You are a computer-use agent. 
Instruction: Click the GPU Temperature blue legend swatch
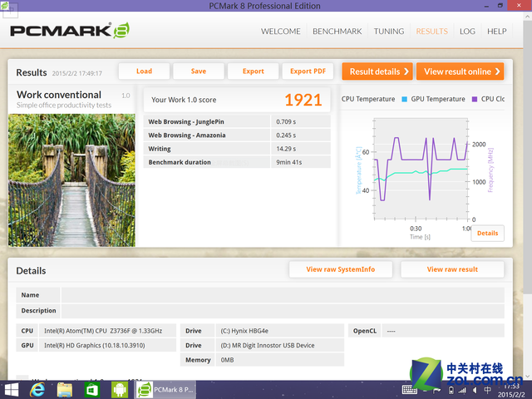pos(404,99)
